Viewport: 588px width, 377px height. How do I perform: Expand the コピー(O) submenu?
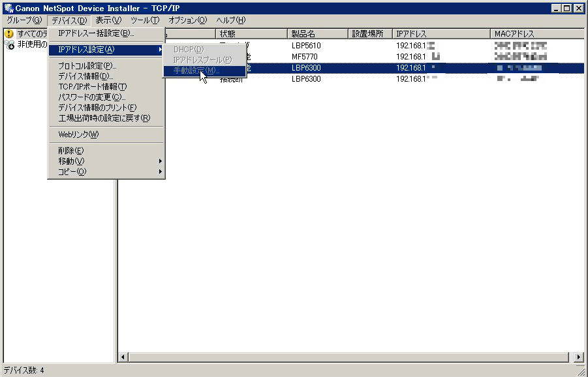click(106, 172)
